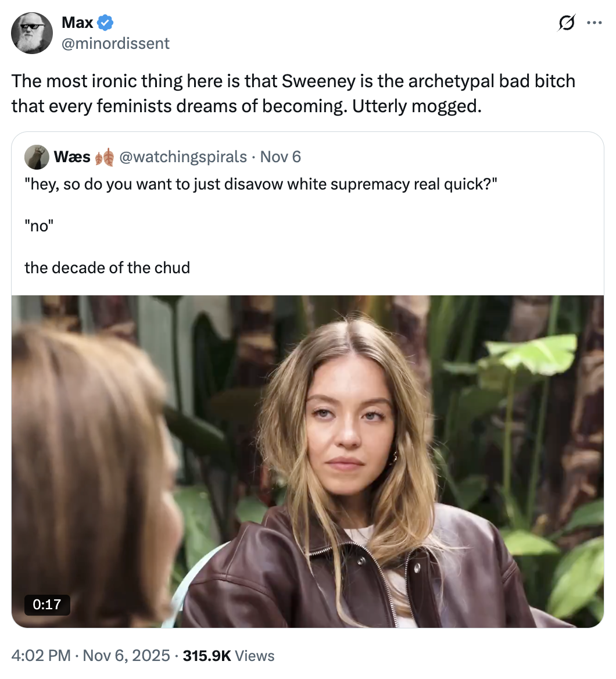Play the quoted tweet's video
616x679 pixels.
(x=307, y=461)
